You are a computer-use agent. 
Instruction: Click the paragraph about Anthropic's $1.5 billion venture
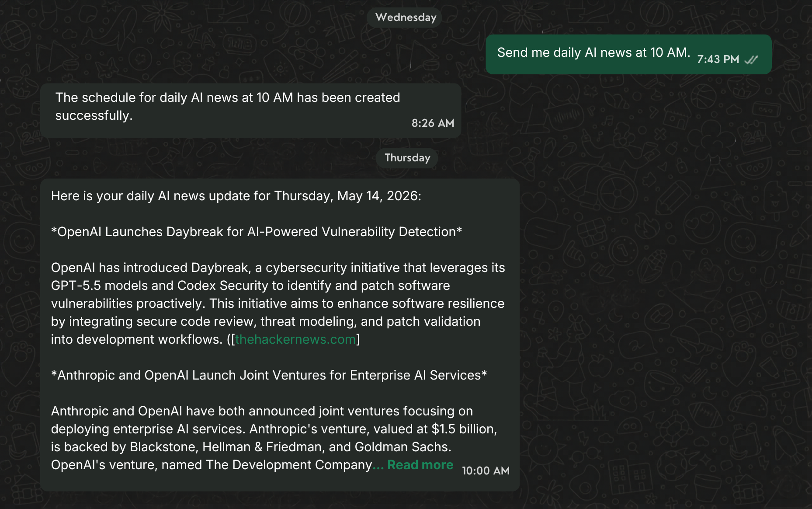[x=274, y=438]
